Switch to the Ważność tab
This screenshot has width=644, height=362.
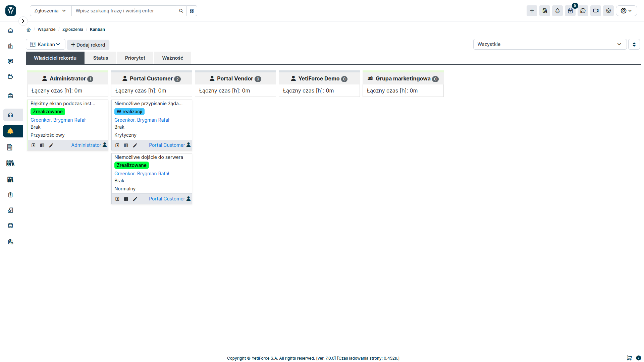point(173,58)
